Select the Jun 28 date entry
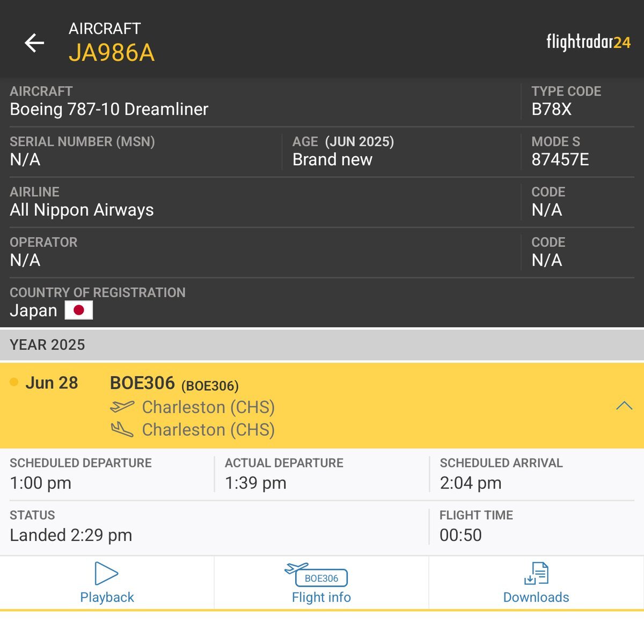 [x=52, y=383]
